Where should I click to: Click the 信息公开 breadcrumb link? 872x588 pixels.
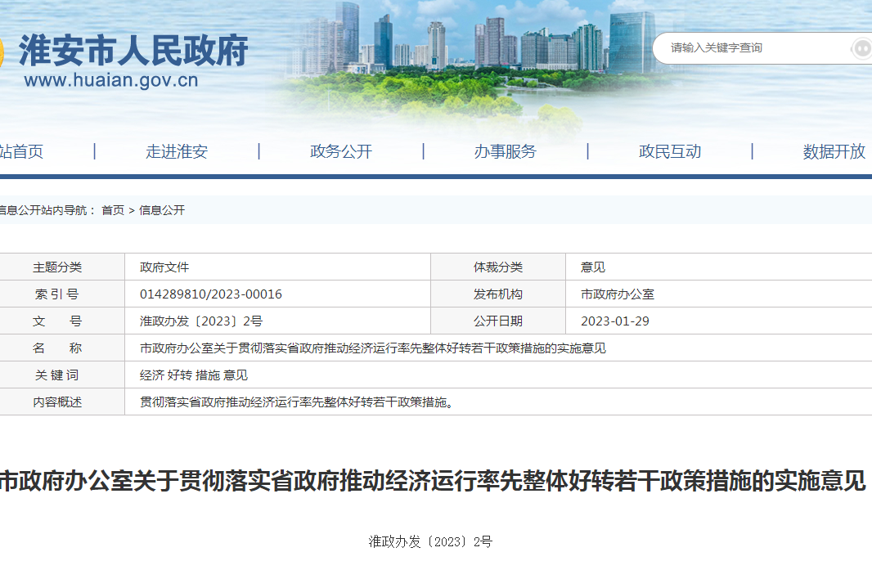point(162,210)
